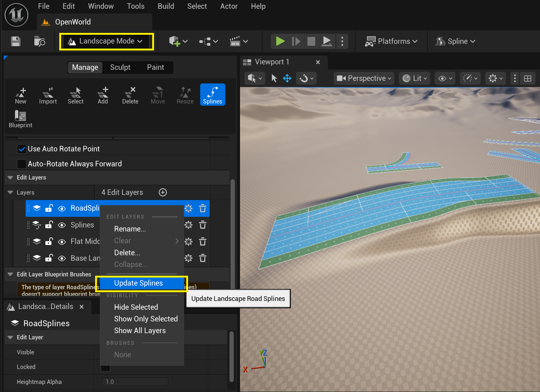Open settings gear for Base Landscape layer
This screenshot has height=392, width=540.
[x=188, y=258]
